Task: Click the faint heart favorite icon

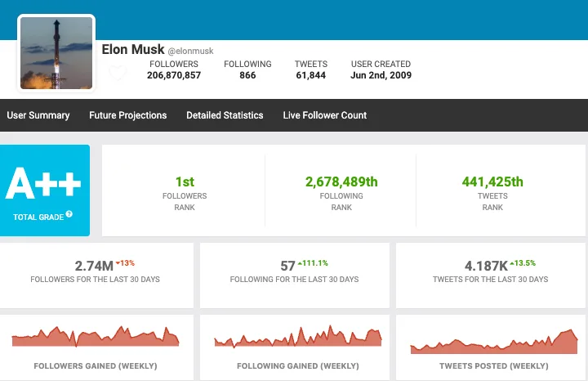Action: click(x=118, y=73)
